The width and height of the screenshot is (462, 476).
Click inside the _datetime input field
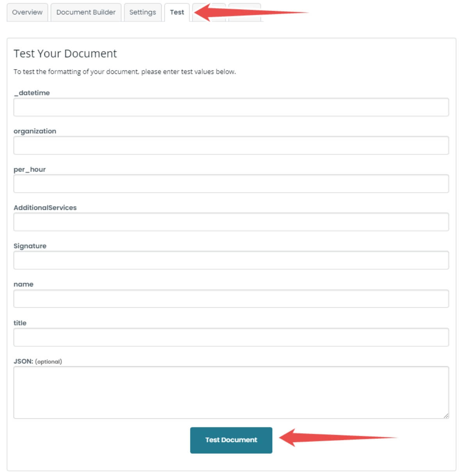[x=231, y=107]
